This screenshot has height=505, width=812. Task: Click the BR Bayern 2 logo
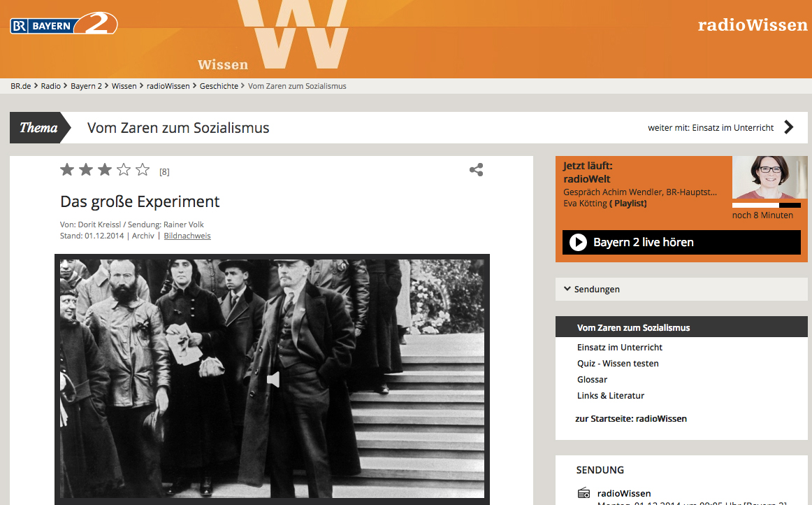(64, 24)
